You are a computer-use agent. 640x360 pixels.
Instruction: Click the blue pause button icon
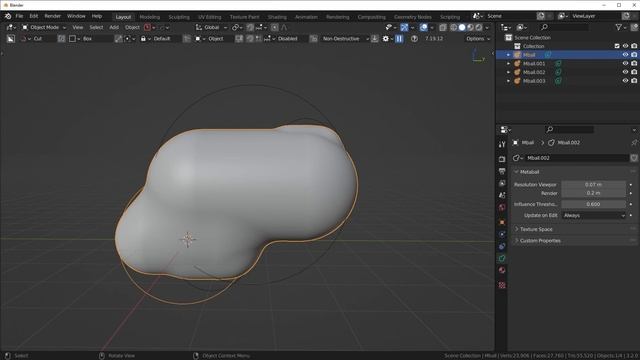399,39
